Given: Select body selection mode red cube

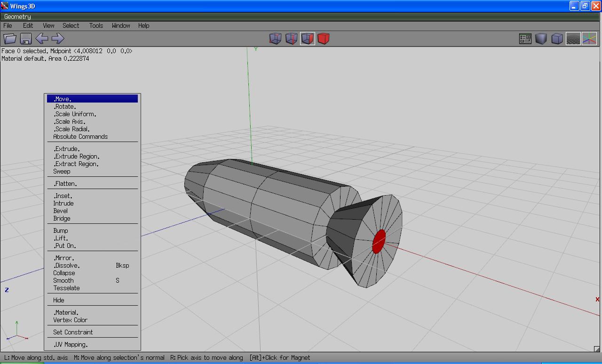Looking at the screenshot, I should [x=323, y=39].
